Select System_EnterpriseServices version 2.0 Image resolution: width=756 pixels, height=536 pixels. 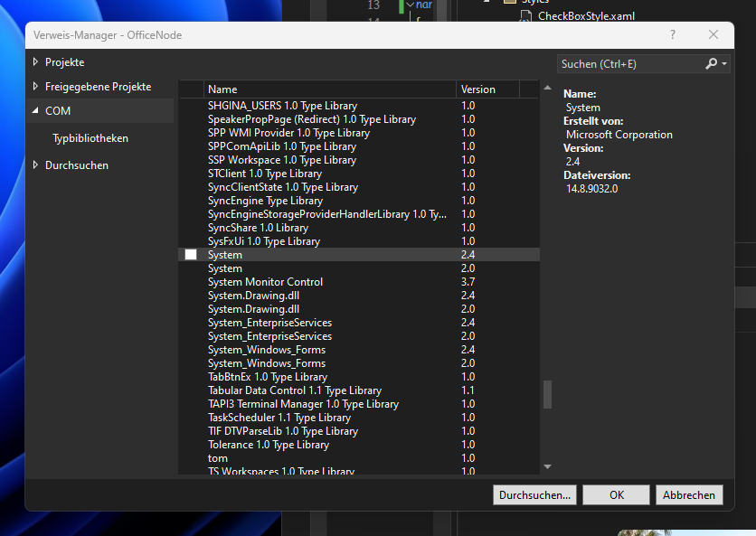pyautogui.click(x=359, y=336)
